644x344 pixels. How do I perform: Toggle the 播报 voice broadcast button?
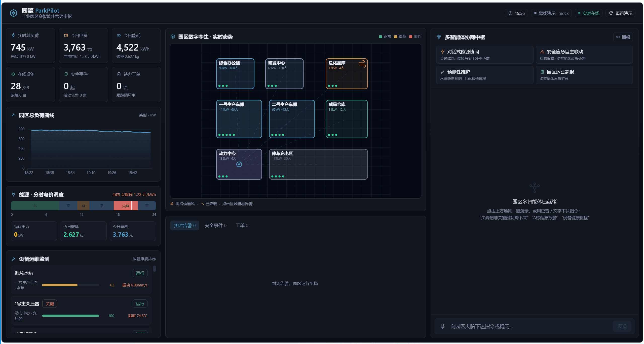click(623, 37)
